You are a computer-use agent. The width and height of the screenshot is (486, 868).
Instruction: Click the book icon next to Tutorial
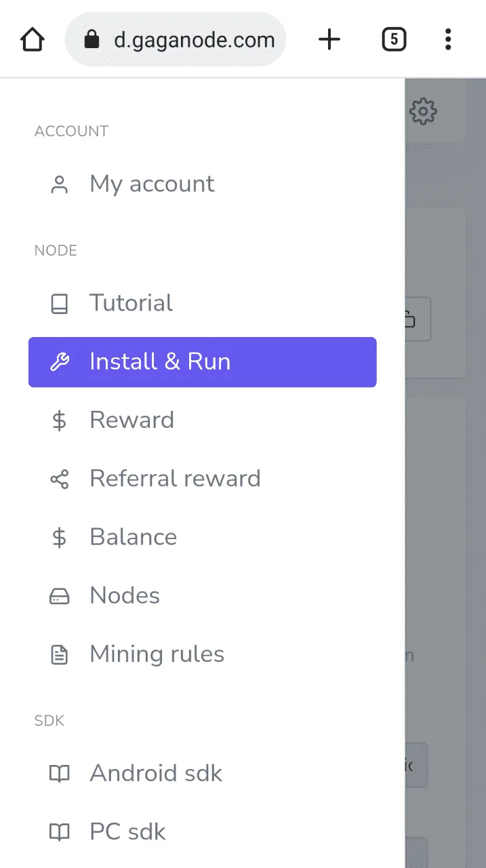point(60,304)
